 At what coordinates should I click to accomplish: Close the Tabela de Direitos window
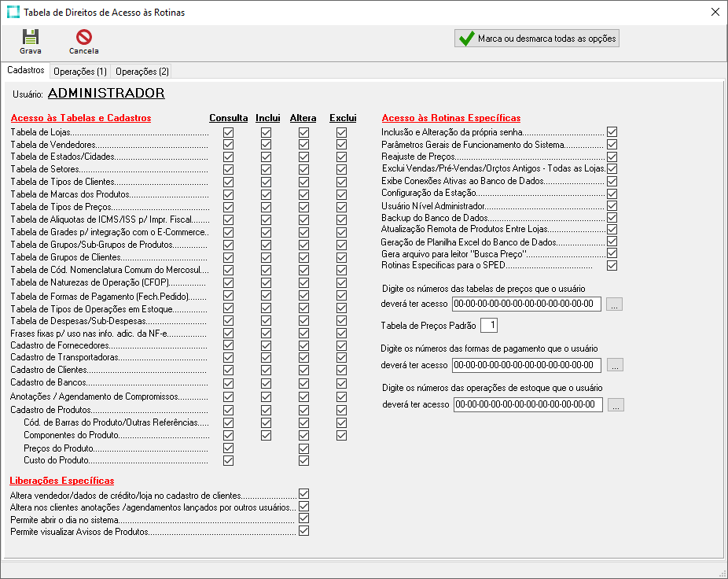[x=714, y=13]
